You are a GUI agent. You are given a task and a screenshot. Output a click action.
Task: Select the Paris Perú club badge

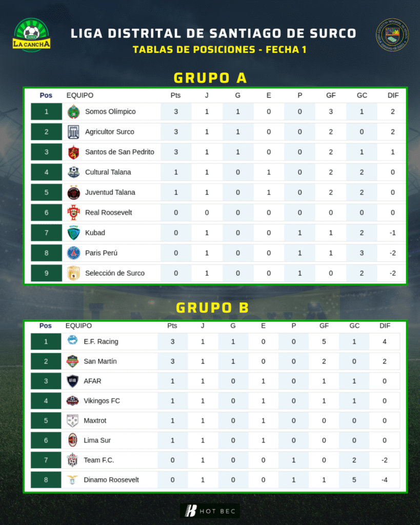(x=73, y=253)
